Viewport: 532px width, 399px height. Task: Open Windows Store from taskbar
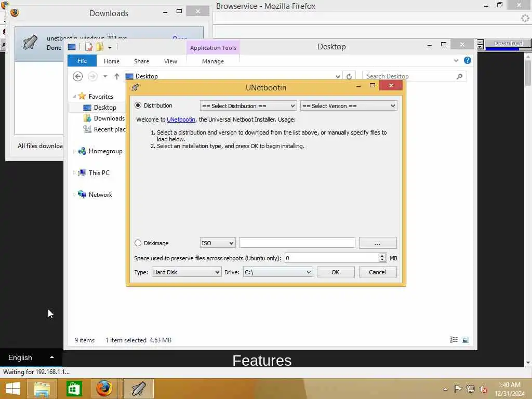(74, 389)
